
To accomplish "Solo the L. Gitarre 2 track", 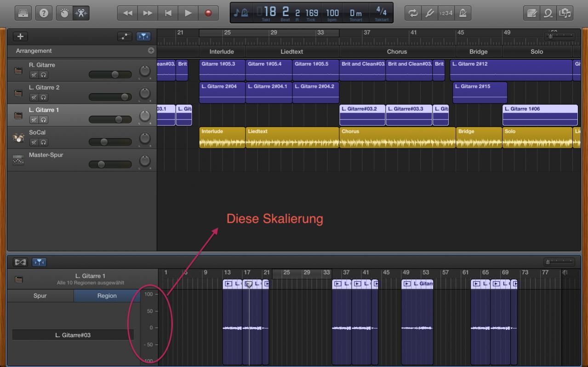I will [x=43, y=97].
